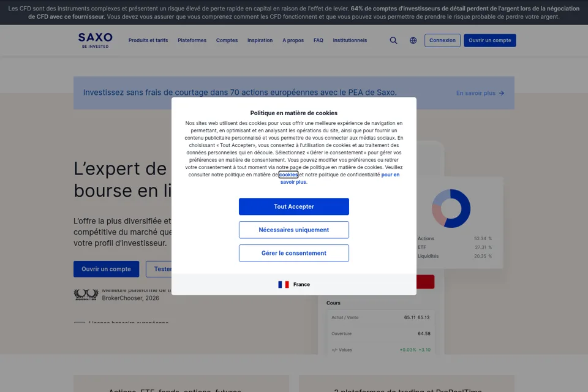Screen dimensions: 588x392
Task: Choose Nécessaires uniquement cookies option
Action: [x=293, y=230]
